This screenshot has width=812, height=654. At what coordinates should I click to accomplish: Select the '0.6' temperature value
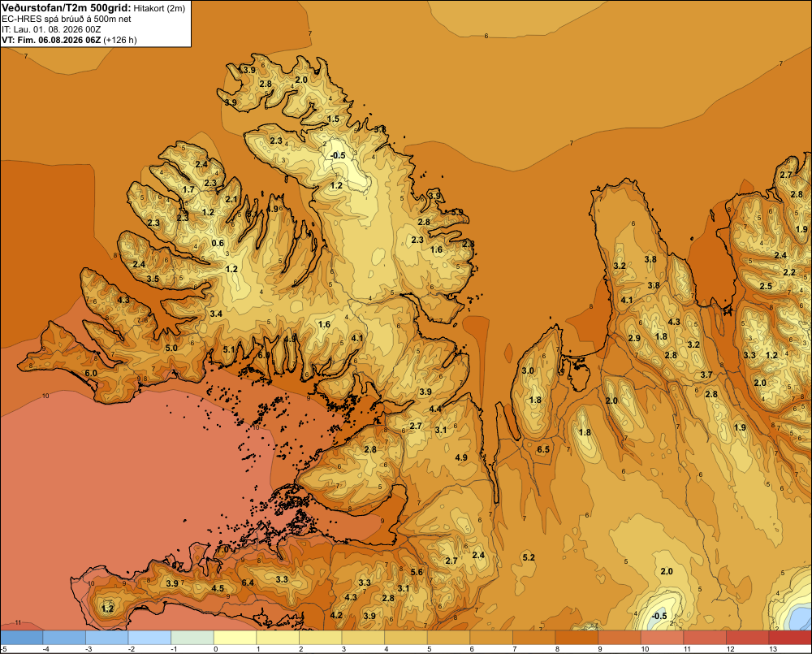pyautogui.click(x=218, y=243)
